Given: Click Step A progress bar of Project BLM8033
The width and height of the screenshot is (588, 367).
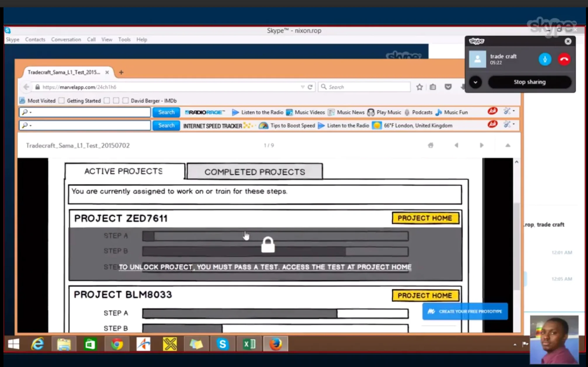Looking at the screenshot, I should (275, 313).
